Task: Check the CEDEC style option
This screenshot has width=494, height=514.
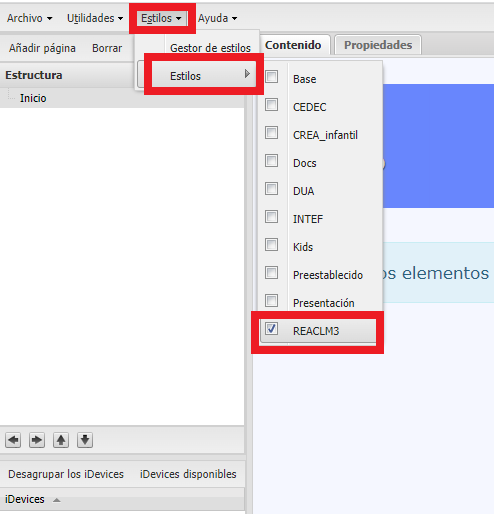Action: (271, 104)
